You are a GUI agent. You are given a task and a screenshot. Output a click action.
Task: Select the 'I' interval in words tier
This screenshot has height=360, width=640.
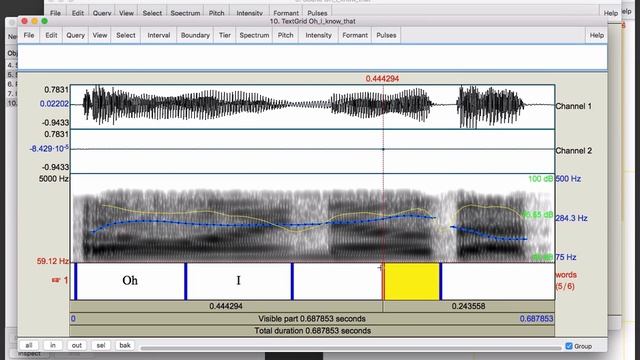[x=239, y=281]
